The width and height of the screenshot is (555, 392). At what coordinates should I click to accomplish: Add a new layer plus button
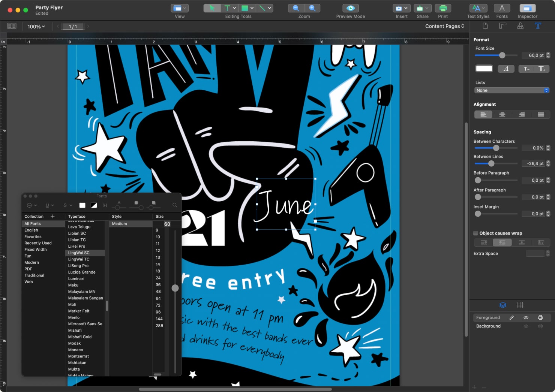click(x=474, y=387)
